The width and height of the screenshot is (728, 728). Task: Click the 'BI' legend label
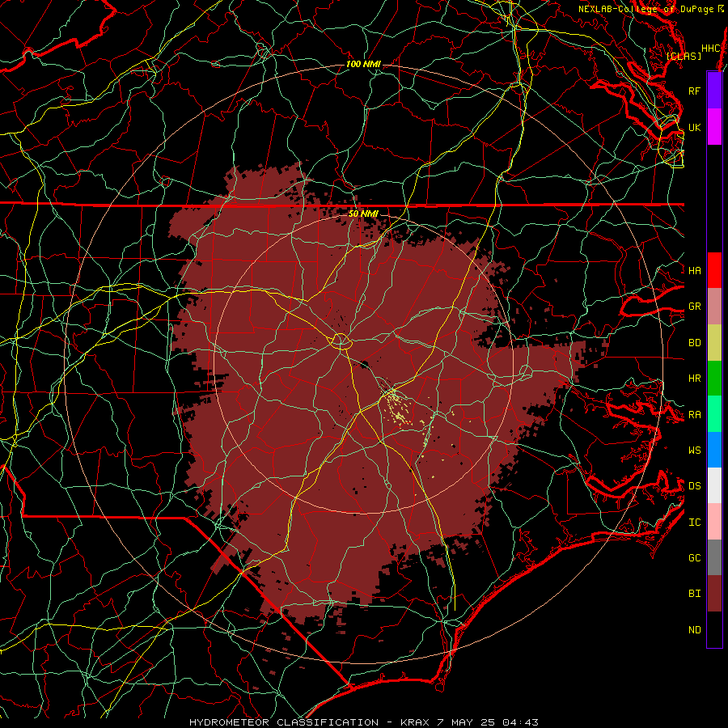click(x=694, y=594)
